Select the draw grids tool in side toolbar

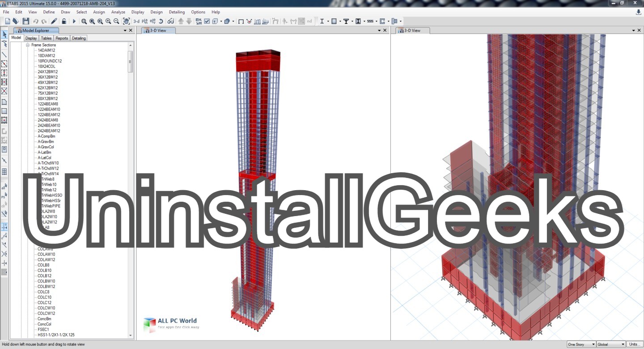4,172
